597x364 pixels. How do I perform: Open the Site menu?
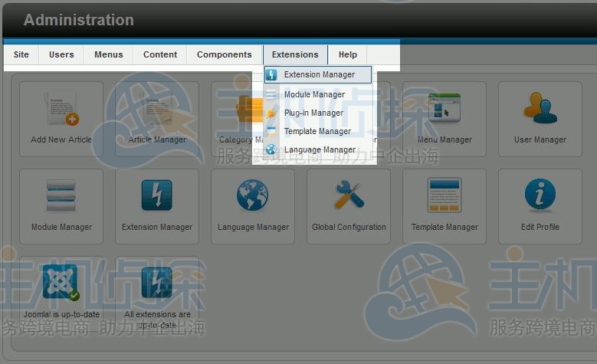(21, 55)
